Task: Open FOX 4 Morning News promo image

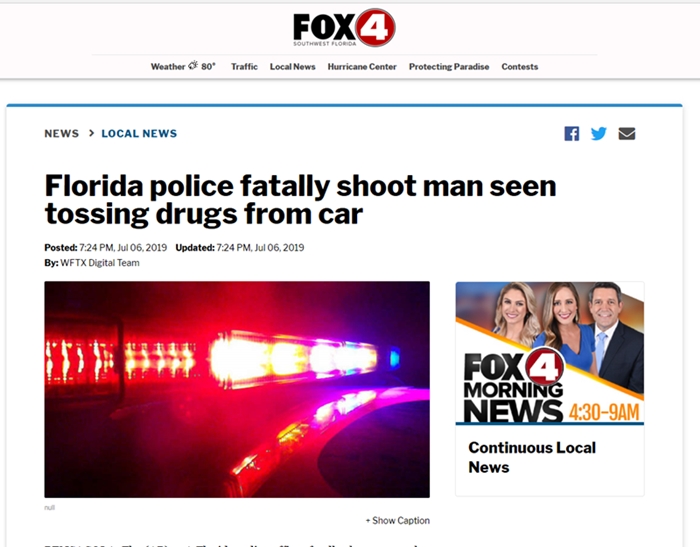Action: click(x=550, y=353)
